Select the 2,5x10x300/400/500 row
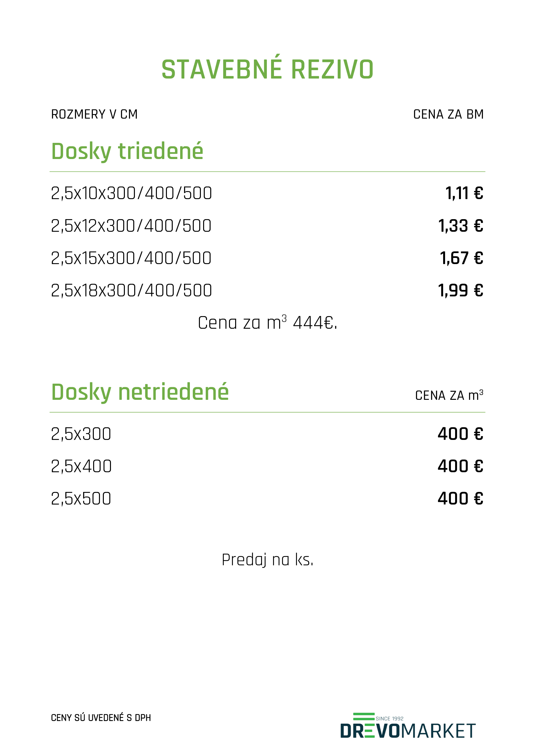The image size is (535, 756). click(x=267, y=193)
